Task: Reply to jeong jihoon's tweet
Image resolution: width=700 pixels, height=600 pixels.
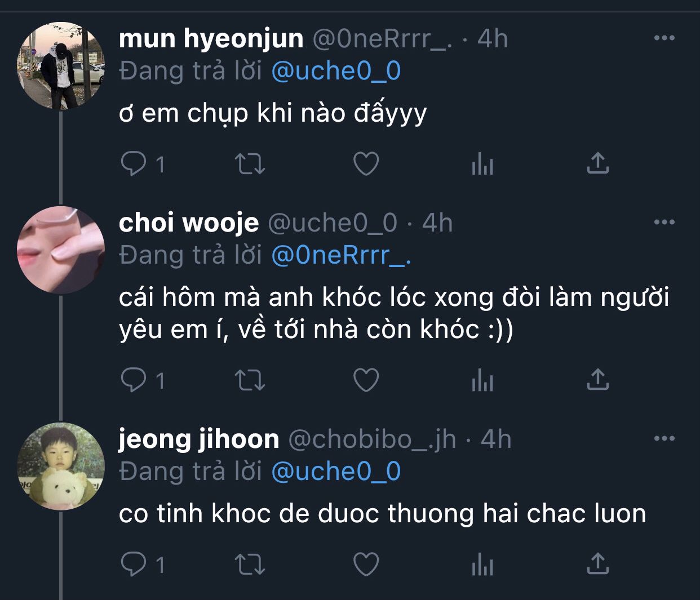Action: click(x=134, y=564)
